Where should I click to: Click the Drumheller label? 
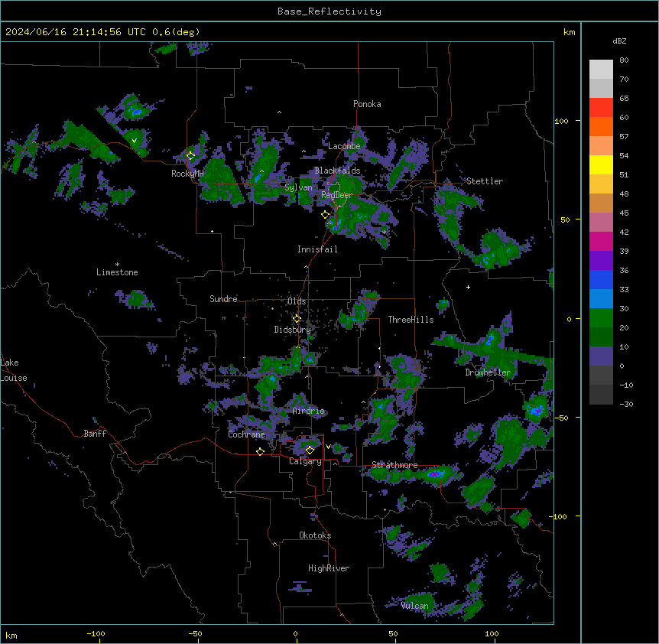(x=488, y=372)
